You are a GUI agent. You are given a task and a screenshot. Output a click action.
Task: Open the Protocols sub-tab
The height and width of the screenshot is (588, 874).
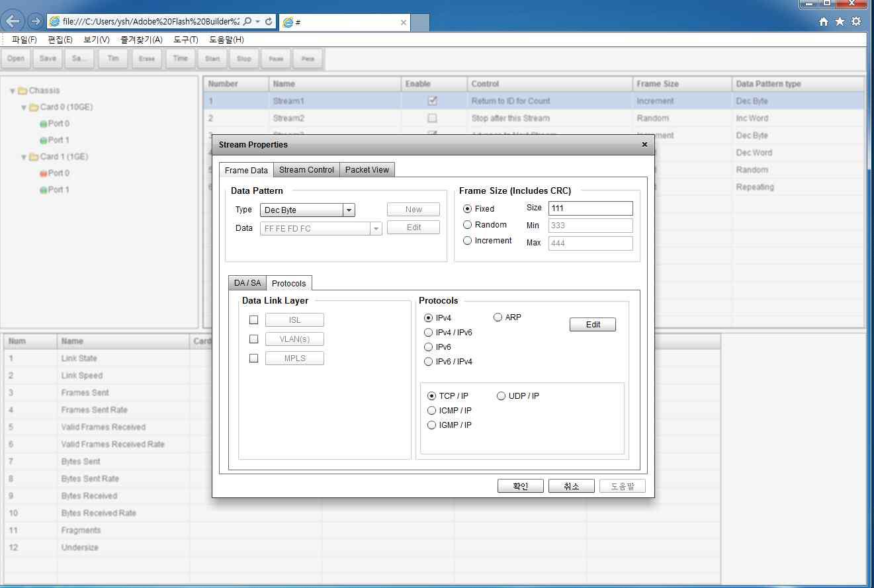coord(289,283)
